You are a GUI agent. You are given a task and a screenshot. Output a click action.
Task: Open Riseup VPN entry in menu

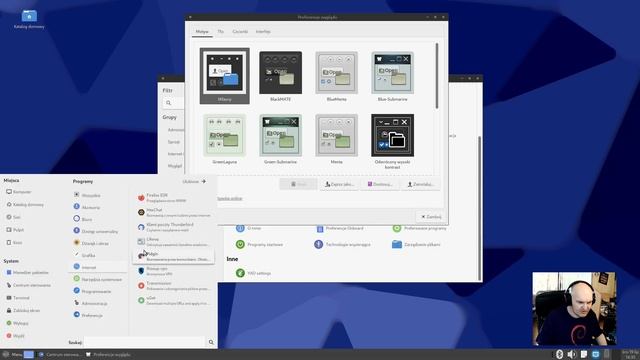[x=173, y=271]
